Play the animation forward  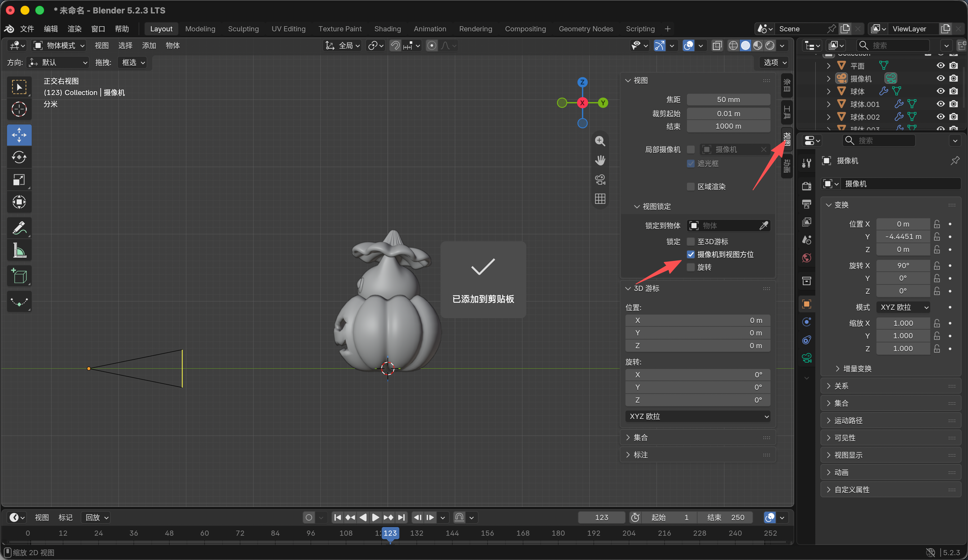[x=375, y=517]
